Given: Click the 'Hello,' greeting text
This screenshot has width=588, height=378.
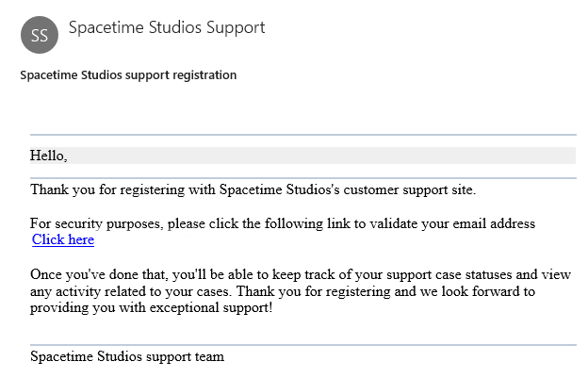Looking at the screenshot, I should click(49, 156).
